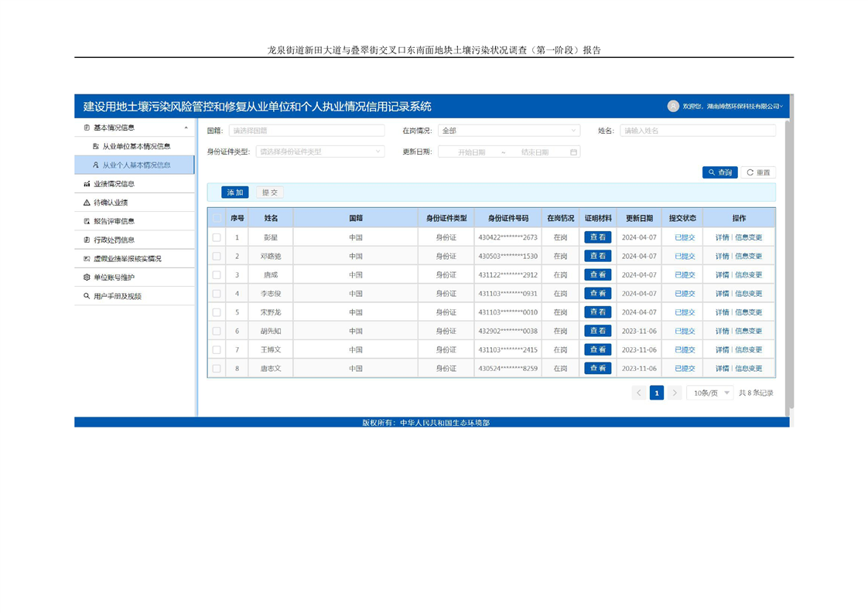This screenshot has width=868, height=613.
Task: Click the person icon beside 从业个人基本情况信息
Action: pyautogui.click(x=96, y=165)
